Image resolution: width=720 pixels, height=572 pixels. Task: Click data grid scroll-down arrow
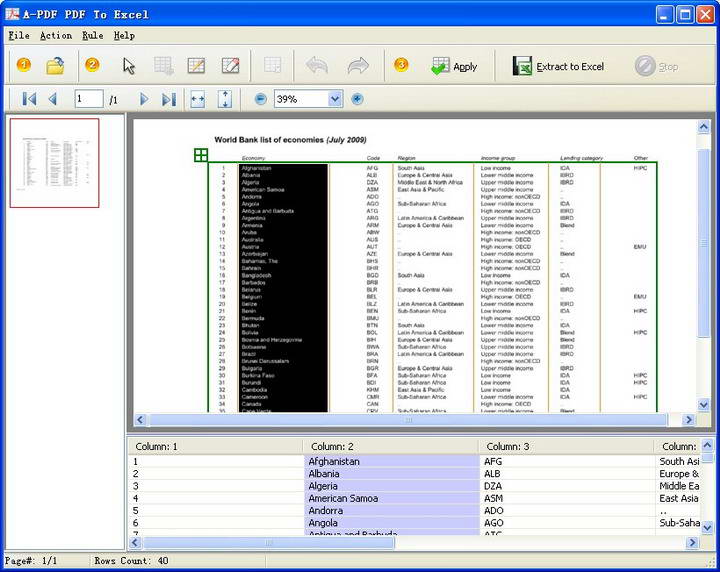click(708, 528)
